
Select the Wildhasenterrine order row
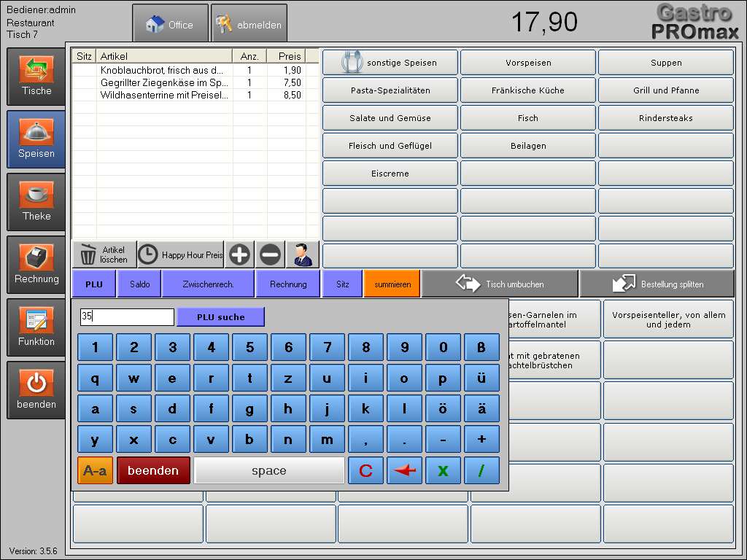click(x=196, y=96)
